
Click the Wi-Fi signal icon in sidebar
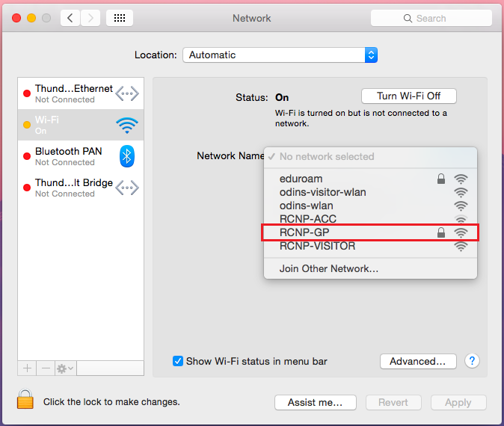(x=127, y=125)
